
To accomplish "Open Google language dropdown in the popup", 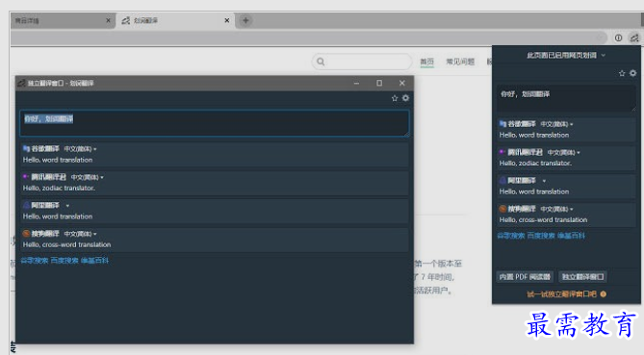I will click(x=556, y=124).
